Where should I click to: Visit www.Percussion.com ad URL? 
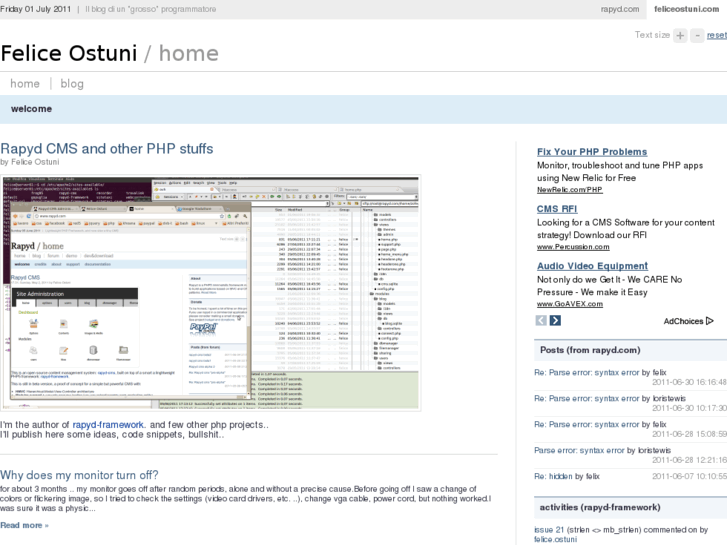click(x=573, y=247)
